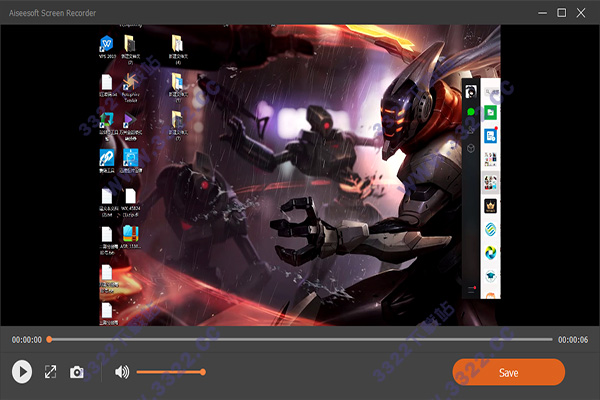This screenshot has height=400, width=600.
Task: Click the WPS 2019 icon in the preview
Action: [x=106, y=45]
